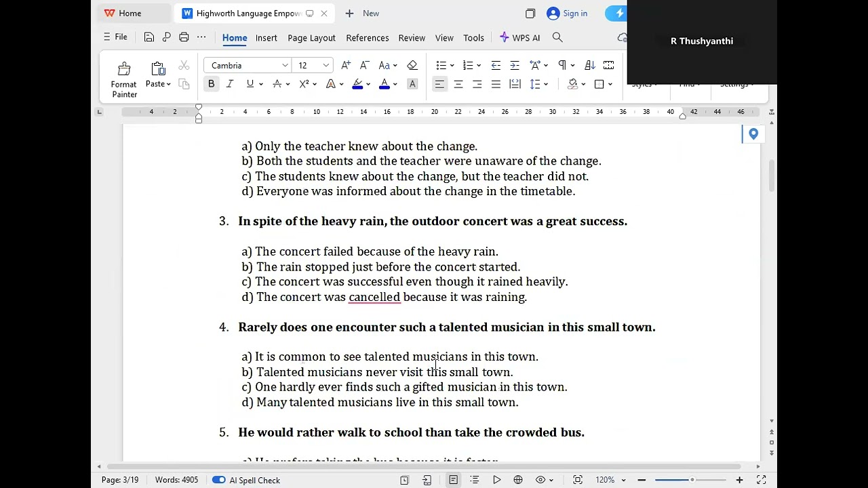Expand the line spacing dropdown
868x488 pixels.
[x=546, y=85]
